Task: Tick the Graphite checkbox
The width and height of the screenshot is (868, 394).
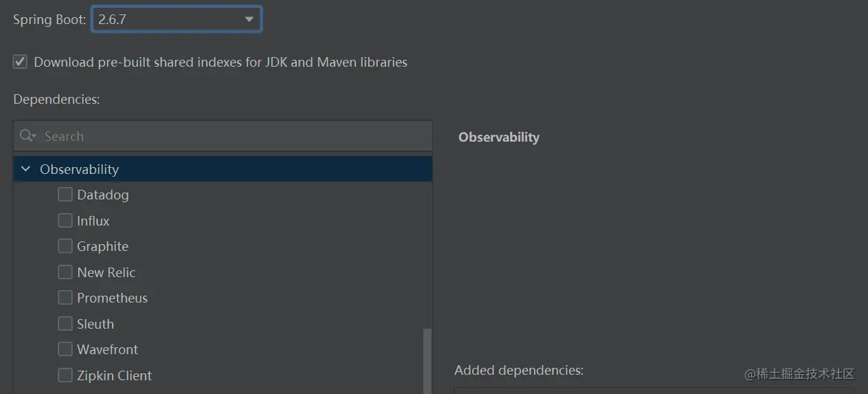Action: 65,246
